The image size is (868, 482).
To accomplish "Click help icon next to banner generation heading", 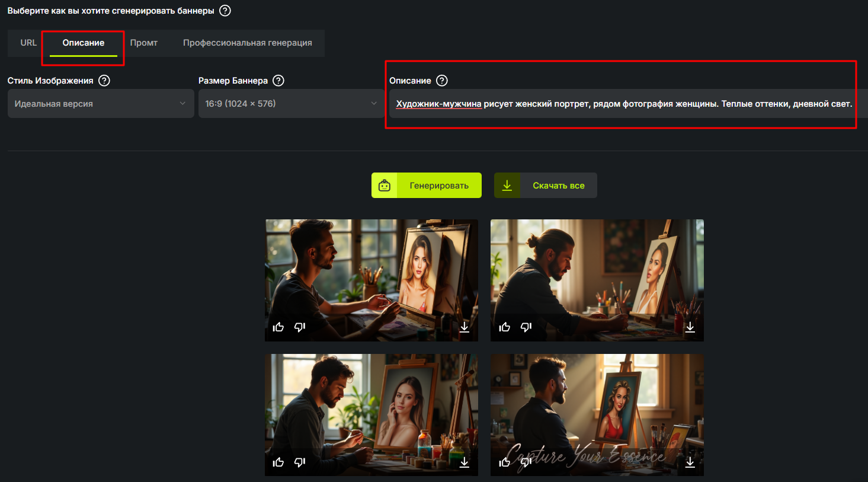I will tap(225, 11).
